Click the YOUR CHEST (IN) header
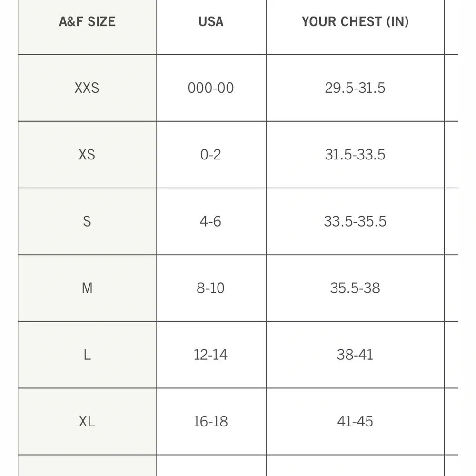 click(355, 22)
